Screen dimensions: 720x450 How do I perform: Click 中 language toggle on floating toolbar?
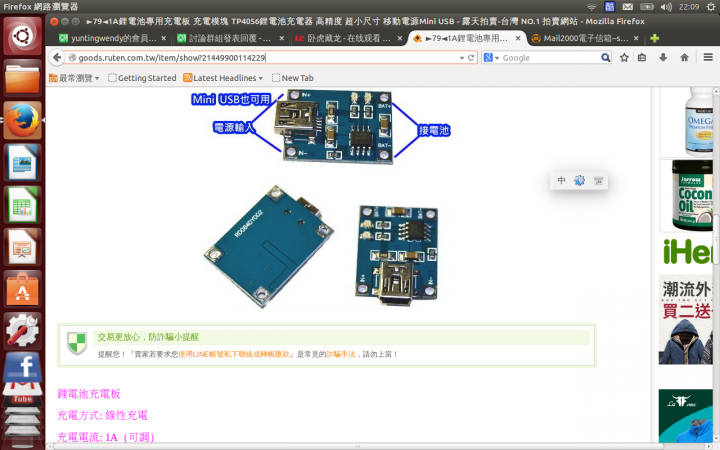point(561,180)
